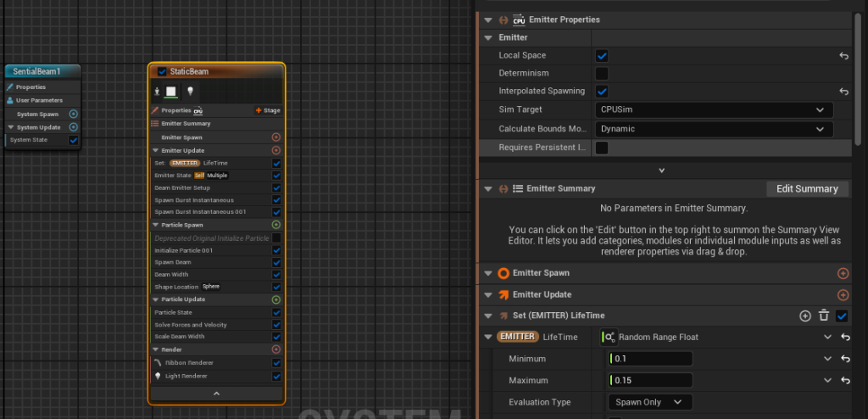Collapse System Update in SentialBeam1 node
Image resolution: width=868 pixels, height=419 pixels.
click(x=10, y=127)
